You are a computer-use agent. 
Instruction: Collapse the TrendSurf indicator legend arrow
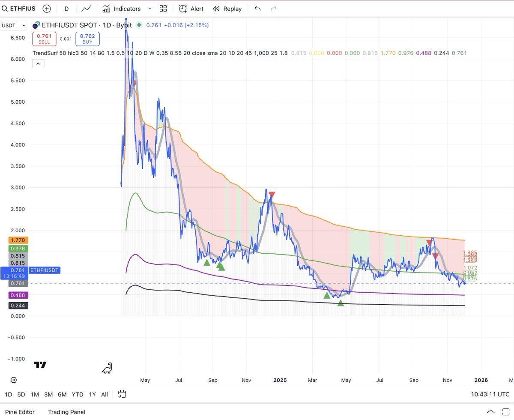38,63
